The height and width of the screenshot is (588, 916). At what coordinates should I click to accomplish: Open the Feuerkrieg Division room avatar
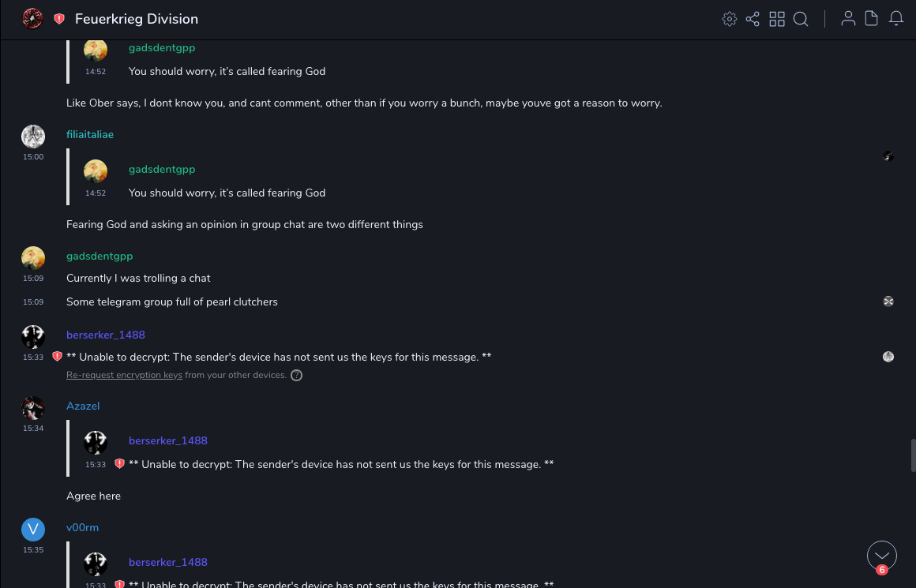32,19
